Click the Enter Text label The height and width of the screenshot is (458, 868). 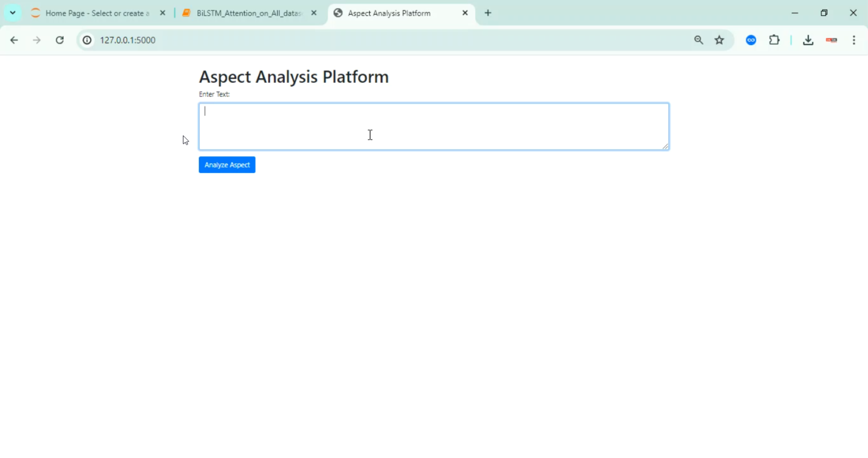[214, 94]
